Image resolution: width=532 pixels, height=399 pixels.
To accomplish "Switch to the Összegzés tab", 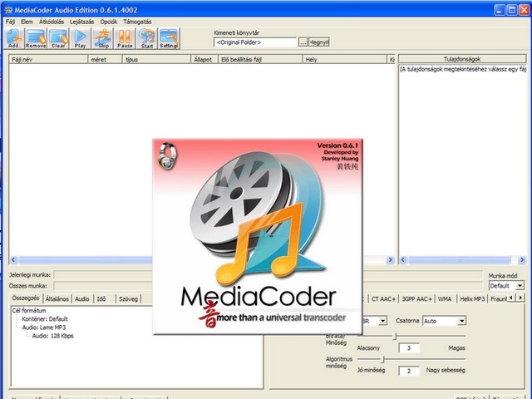I will click(26, 298).
